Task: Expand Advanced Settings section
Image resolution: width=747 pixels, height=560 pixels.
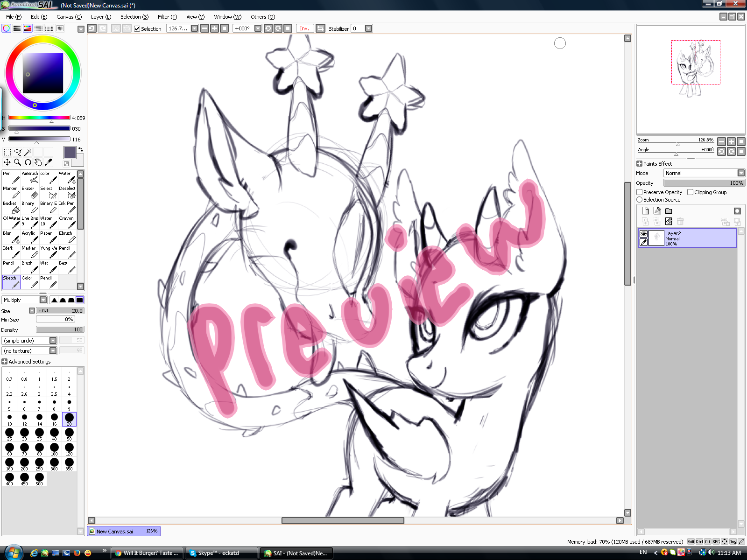Action: coord(5,362)
